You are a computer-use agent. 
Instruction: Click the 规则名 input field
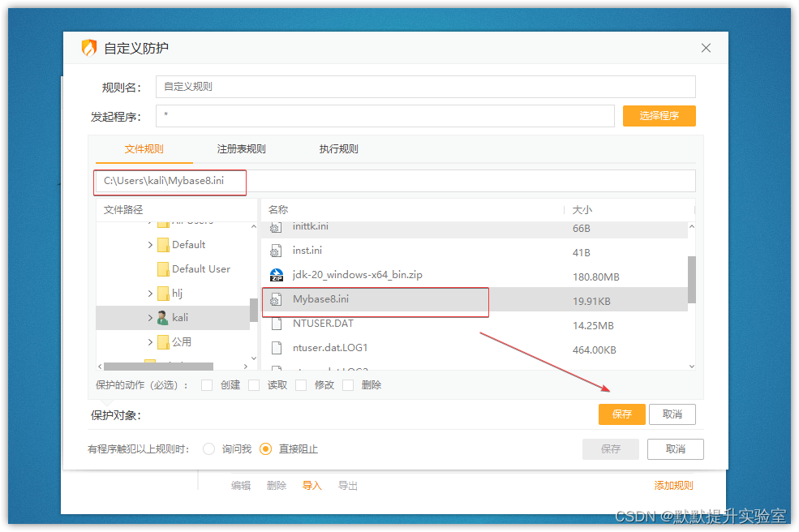[x=426, y=87]
